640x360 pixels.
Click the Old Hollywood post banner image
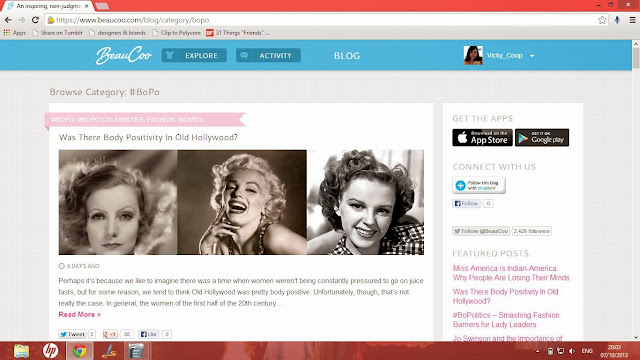[x=241, y=202]
